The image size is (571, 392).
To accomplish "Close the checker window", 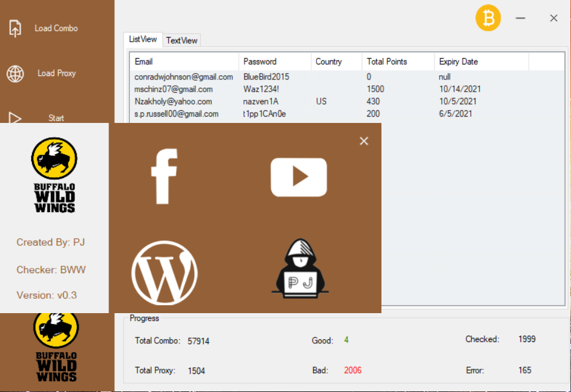I will (554, 18).
